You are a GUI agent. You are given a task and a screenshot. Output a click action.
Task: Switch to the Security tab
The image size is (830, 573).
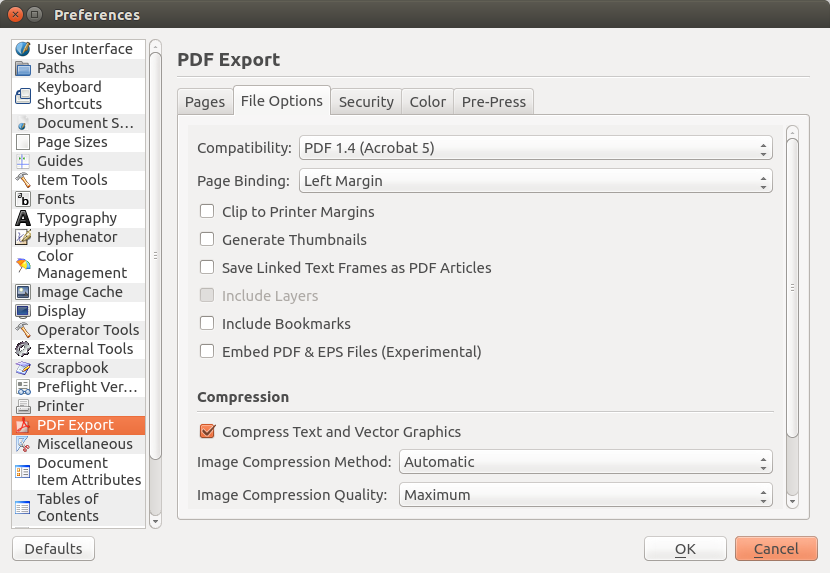[x=366, y=102]
